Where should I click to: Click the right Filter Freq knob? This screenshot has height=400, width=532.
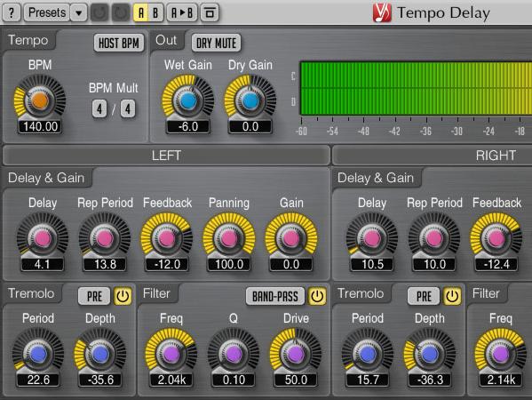[x=501, y=354]
